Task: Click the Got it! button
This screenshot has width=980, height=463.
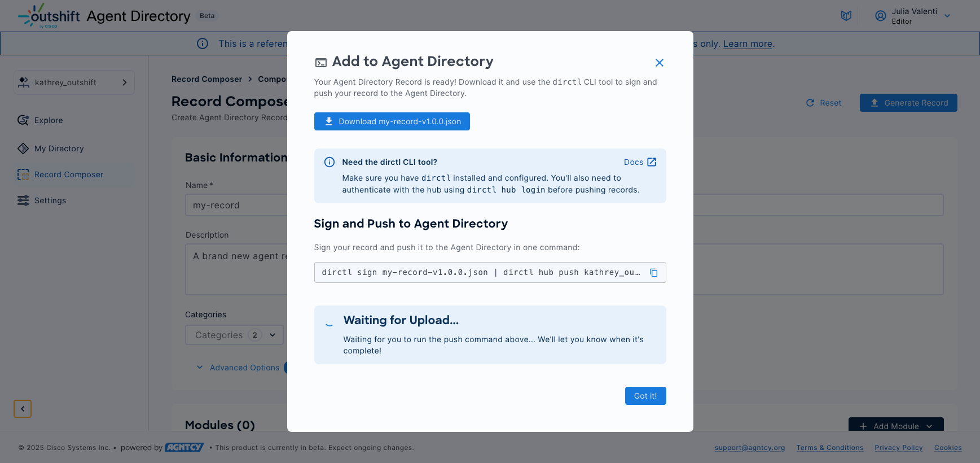Action: coord(645,396)
